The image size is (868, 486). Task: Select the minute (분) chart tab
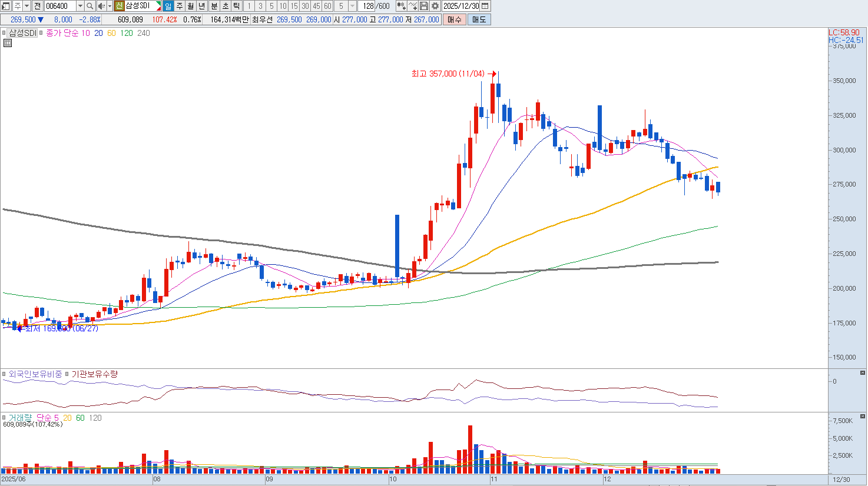[214, 6]
